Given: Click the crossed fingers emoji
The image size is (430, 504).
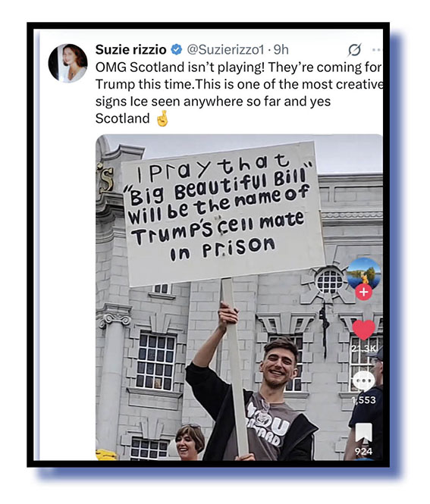Looking at the screenshot, I should [162, 118].
